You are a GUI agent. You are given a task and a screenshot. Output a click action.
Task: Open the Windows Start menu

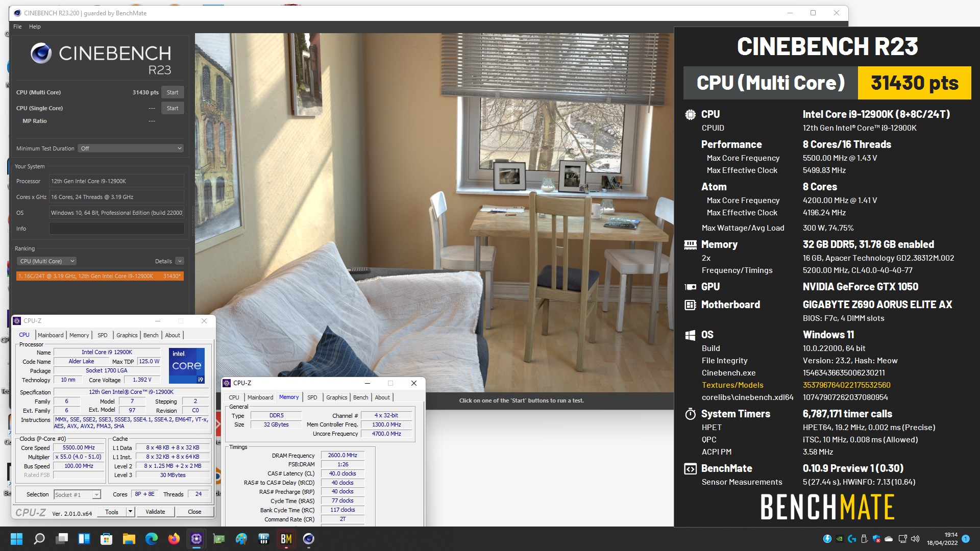point(17,539)
